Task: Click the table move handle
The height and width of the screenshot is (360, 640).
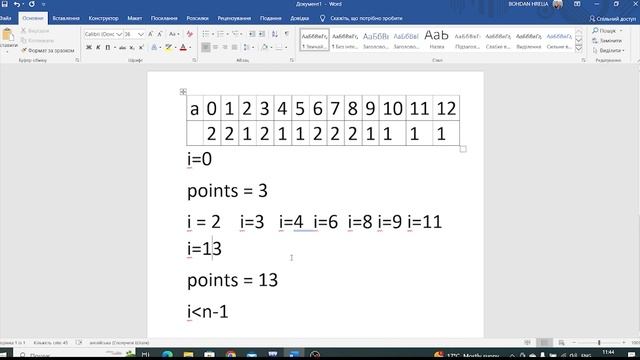Action: 183,92
